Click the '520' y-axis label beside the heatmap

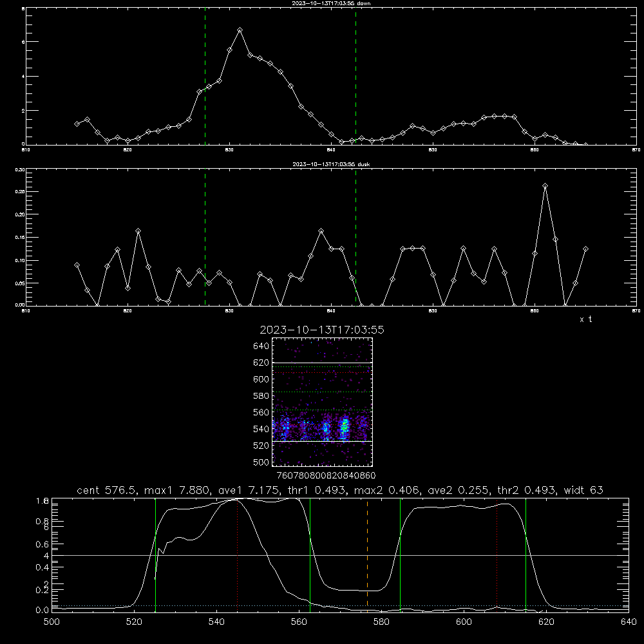(x=261, y=446)
